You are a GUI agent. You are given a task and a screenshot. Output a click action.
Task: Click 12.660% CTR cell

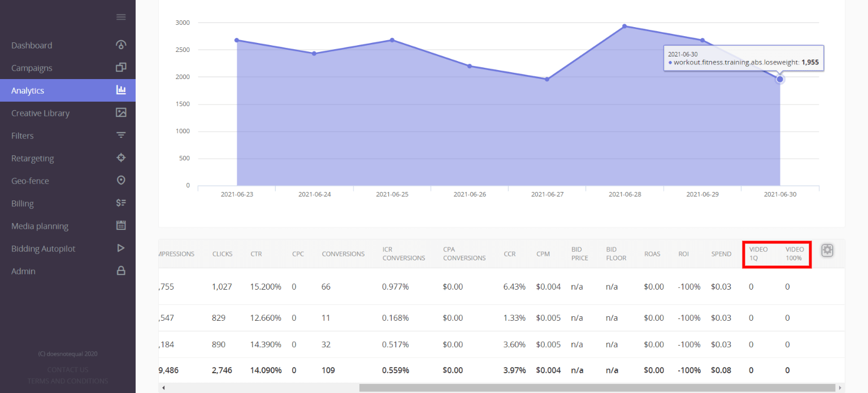(266, 318)
